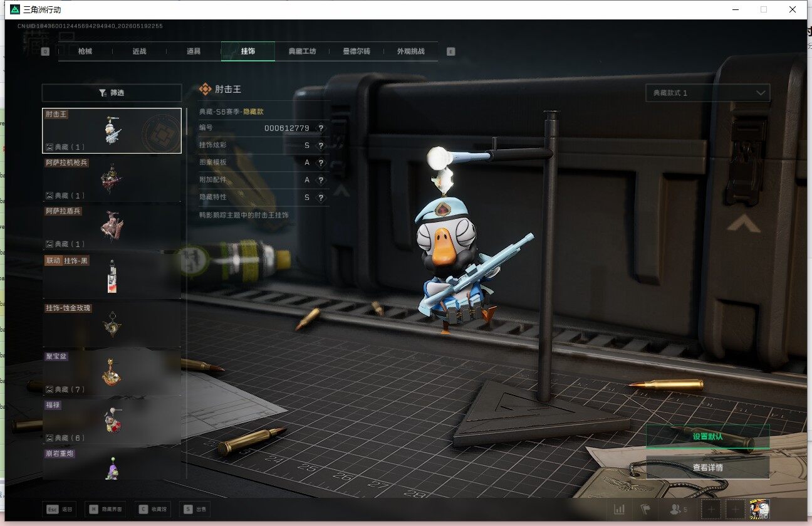
Task: Click the Q previous-tab key icon
Action: [45, 51]
